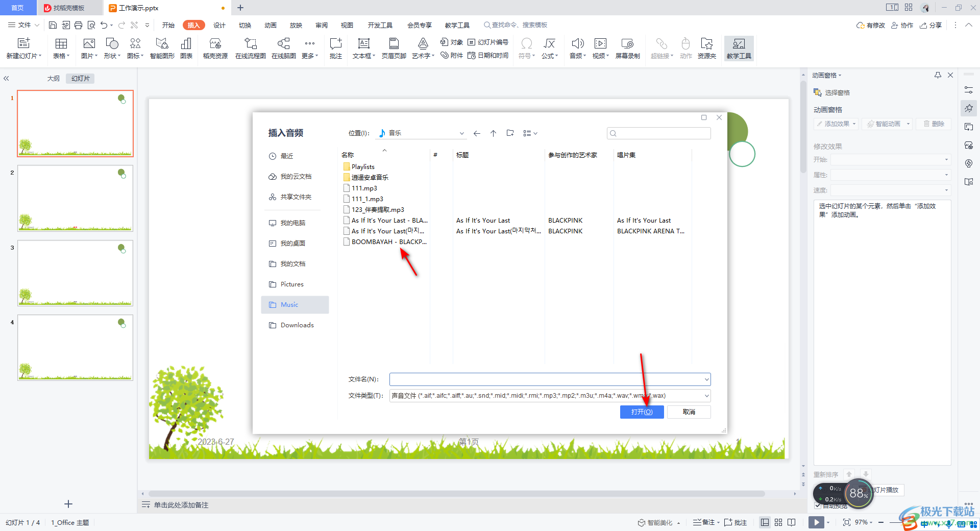Click the Selection Pane (选择窗格) link

pyautogui.click(x=832, y=92)
